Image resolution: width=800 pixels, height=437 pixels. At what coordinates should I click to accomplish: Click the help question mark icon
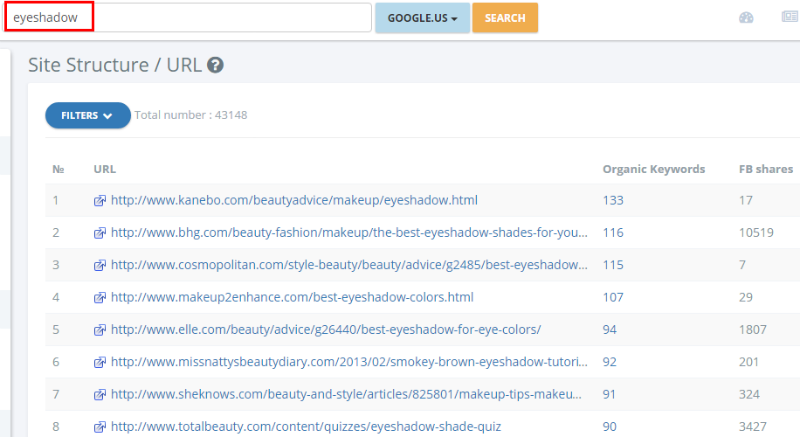[x=215, y=65]
